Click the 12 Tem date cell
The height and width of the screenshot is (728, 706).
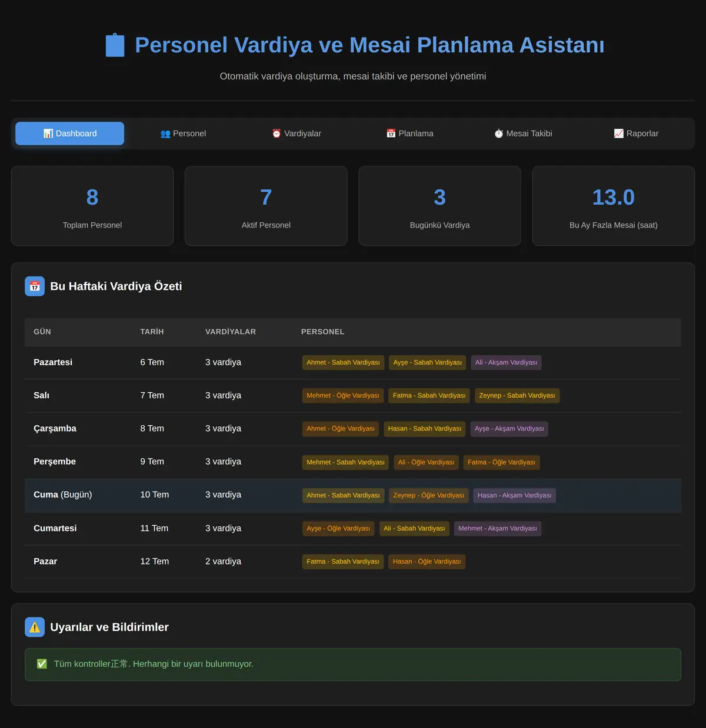point(155,562)
